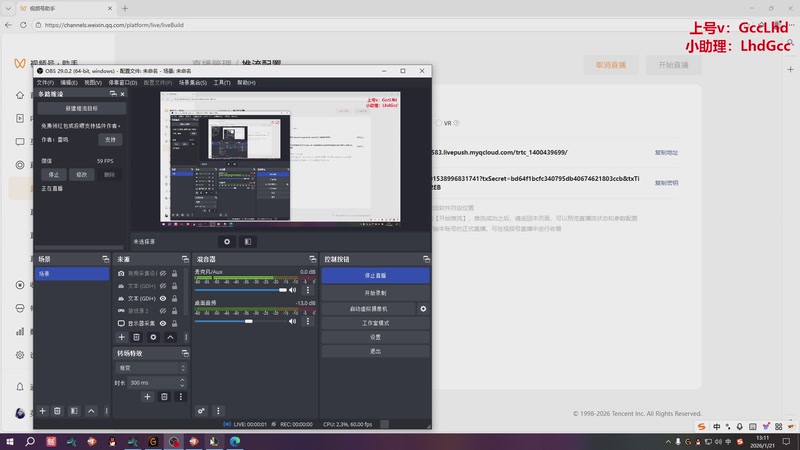The image size is (800, 450).
Task: Open Scene Transitions three-dot menu
Action: click(180, 396)
